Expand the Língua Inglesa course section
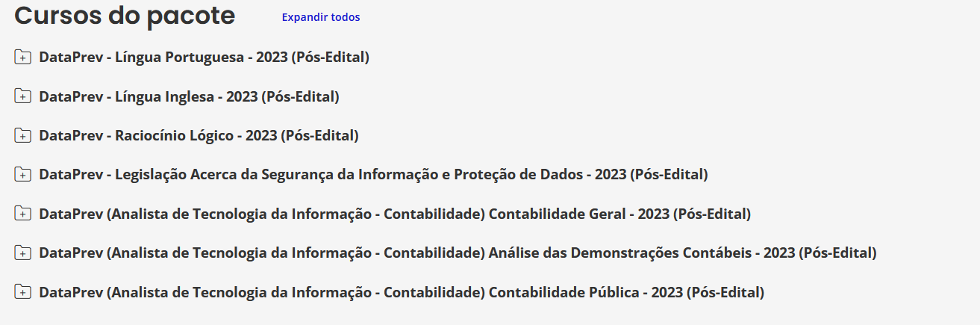 coord(22,96)
